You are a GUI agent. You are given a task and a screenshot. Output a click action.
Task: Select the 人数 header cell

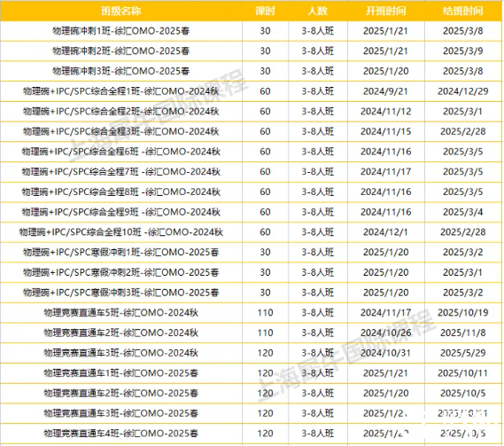click(317, 11)
